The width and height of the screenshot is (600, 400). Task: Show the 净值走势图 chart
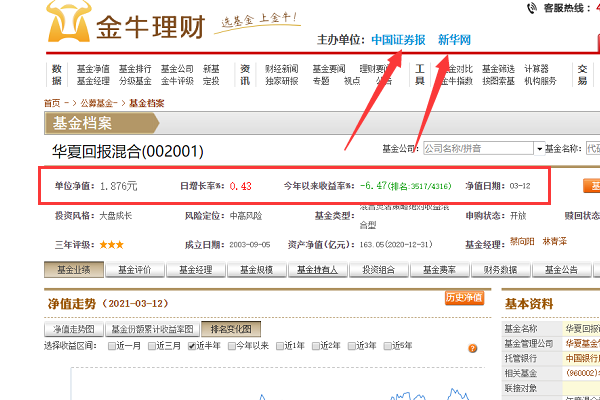tap(74, 329)
